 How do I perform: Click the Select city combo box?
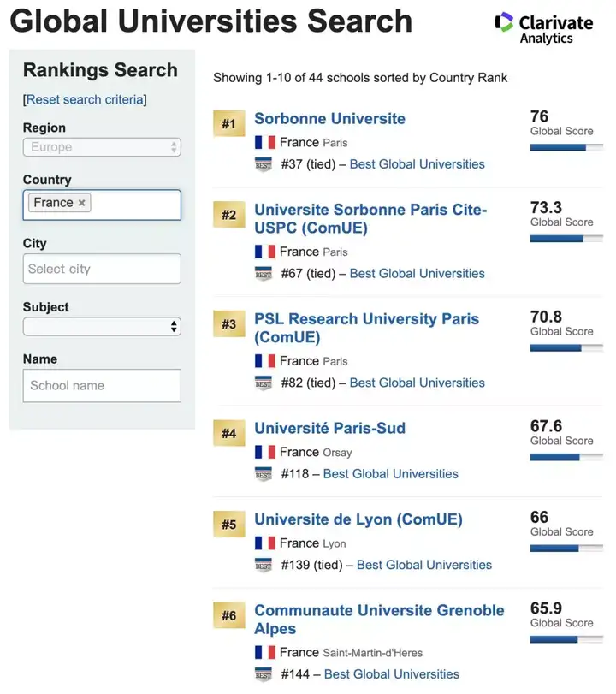pyautogui.click(x=102, y=269)
